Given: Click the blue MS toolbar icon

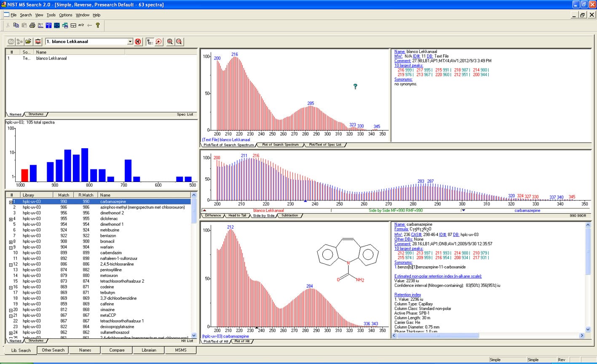Looking at the screenshot, I should tap(49, 25).
